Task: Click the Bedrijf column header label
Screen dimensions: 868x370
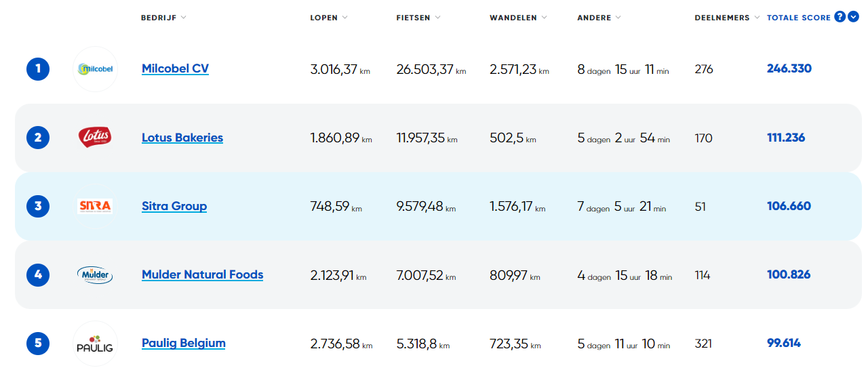Action: [159, 18]
